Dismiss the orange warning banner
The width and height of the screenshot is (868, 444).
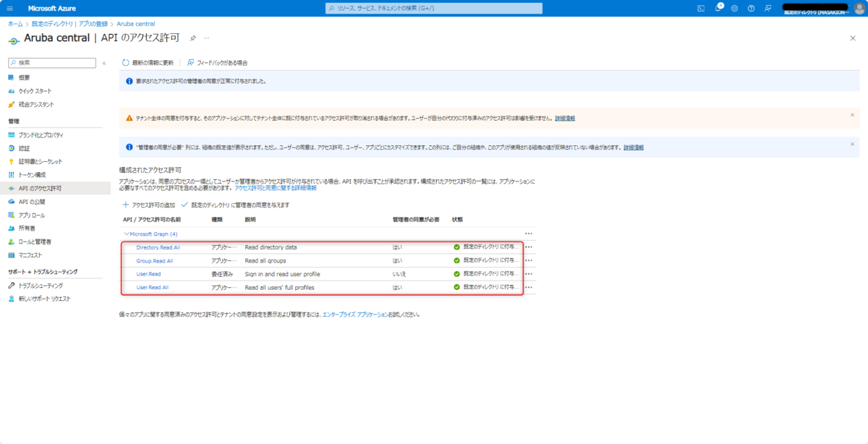coord(852,114)
